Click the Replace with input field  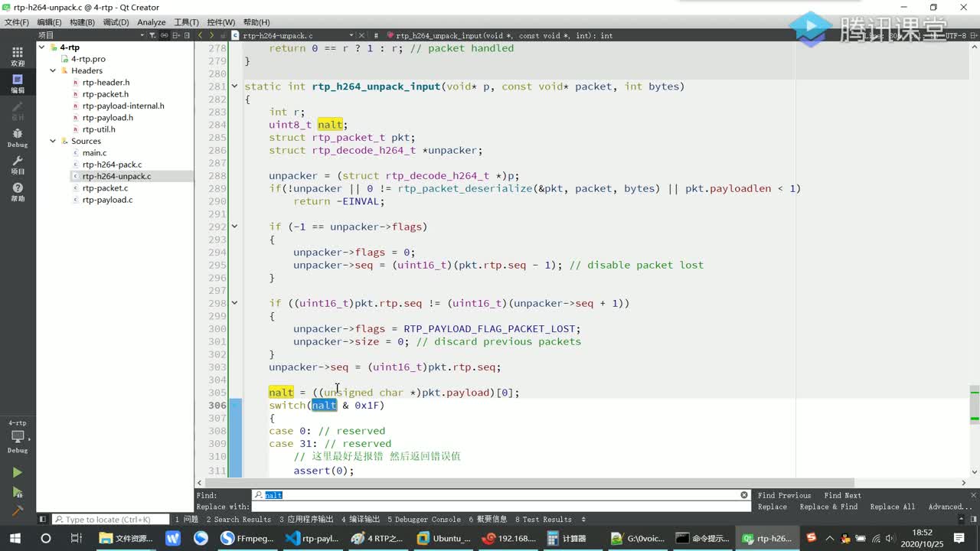pyautogui.click(x=501, y=507)
